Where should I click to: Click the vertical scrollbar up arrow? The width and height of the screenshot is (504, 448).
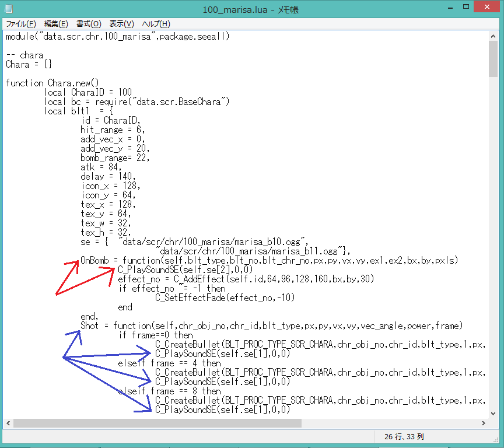coord(493,36)
